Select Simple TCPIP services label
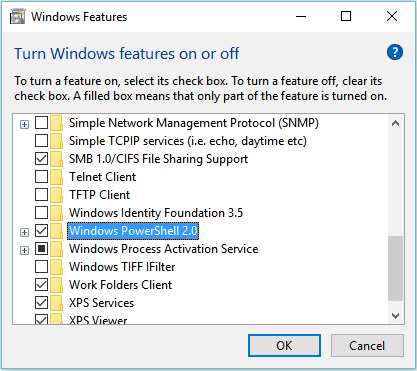This screenshot has width=417, height=371. (188, 141)
